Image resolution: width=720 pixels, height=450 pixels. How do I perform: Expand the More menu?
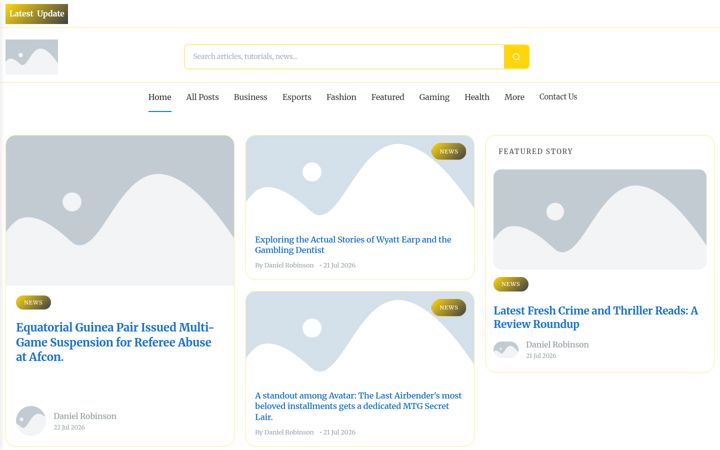[x=514, y=97]
